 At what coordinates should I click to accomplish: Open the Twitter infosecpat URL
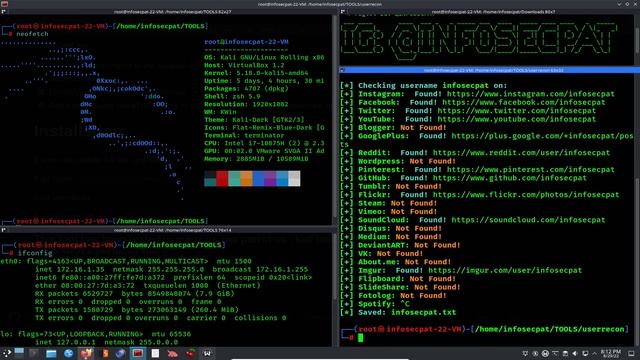[517, 111]
